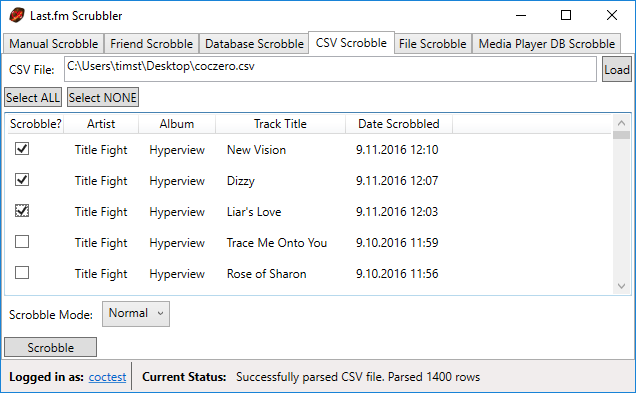Check the Trace Me Onto You checkbox

point(22,242)
